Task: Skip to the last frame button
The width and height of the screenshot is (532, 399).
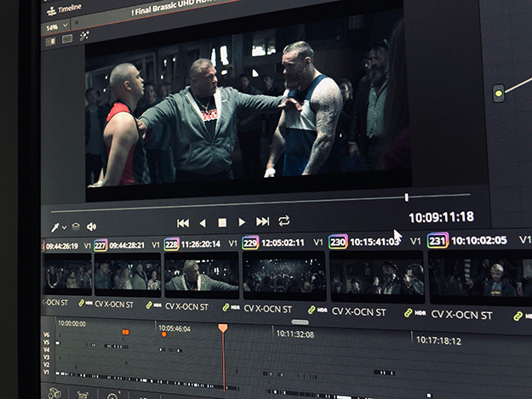Action: [263, 222]
